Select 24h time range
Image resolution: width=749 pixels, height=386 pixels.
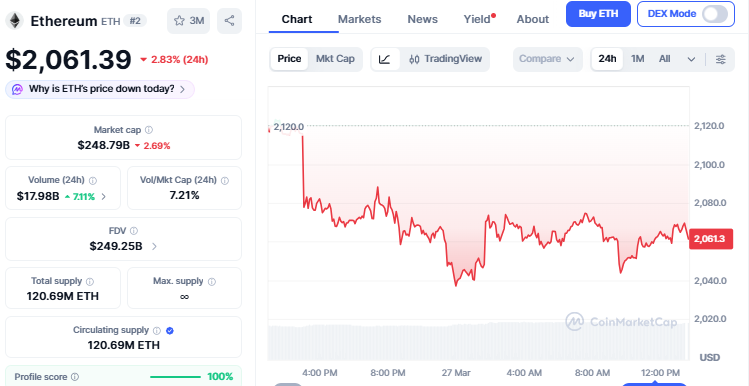coord(607,59)
